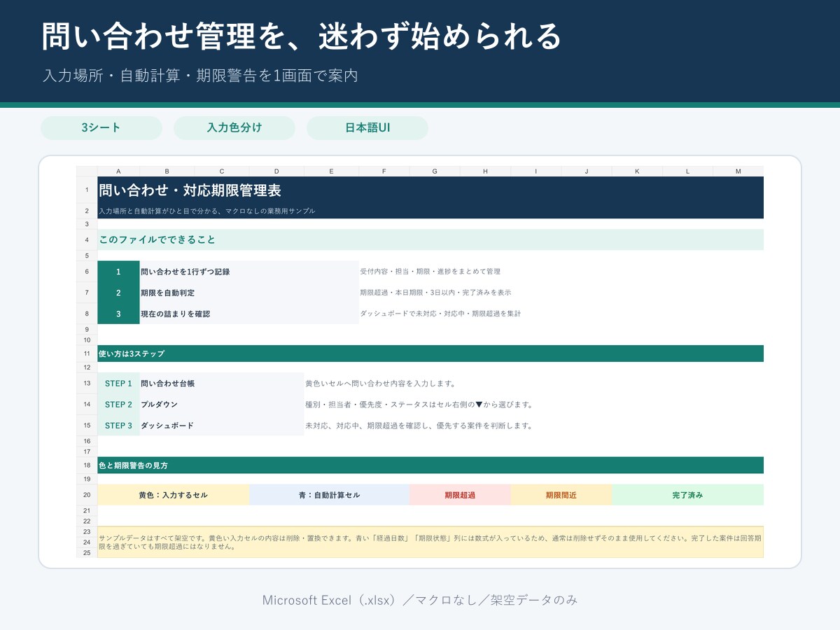Click the green number 2 cell

pos(118,293)
